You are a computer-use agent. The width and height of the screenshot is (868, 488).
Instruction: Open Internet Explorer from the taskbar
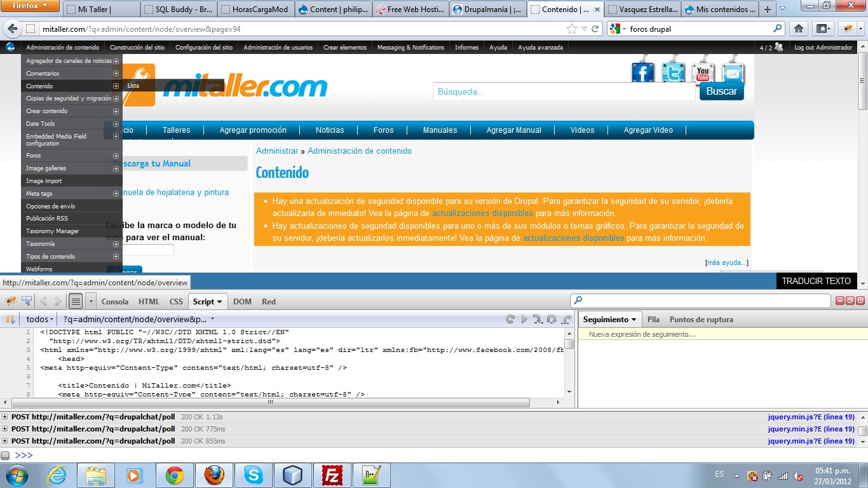[57, 475]
